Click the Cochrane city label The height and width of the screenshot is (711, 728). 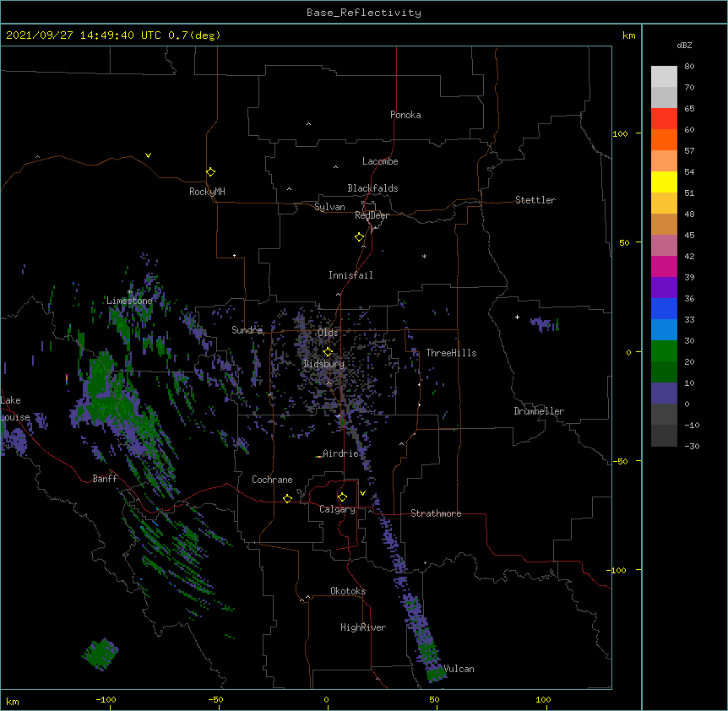(272, 480)
